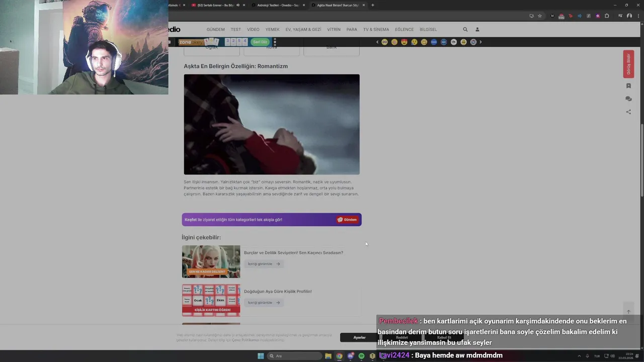Click the Chrome profile avatar icon
The width and height of the screenshot is (644, 362).
[x=628, y=16]
